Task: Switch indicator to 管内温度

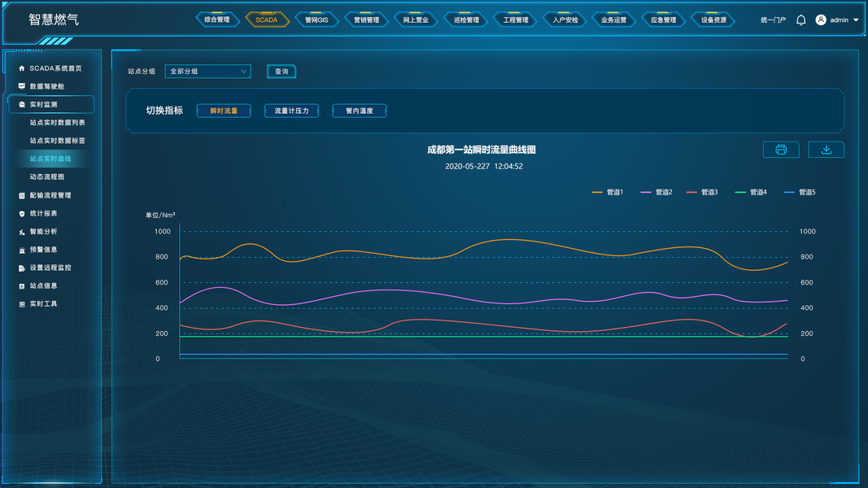Action: 360,111
